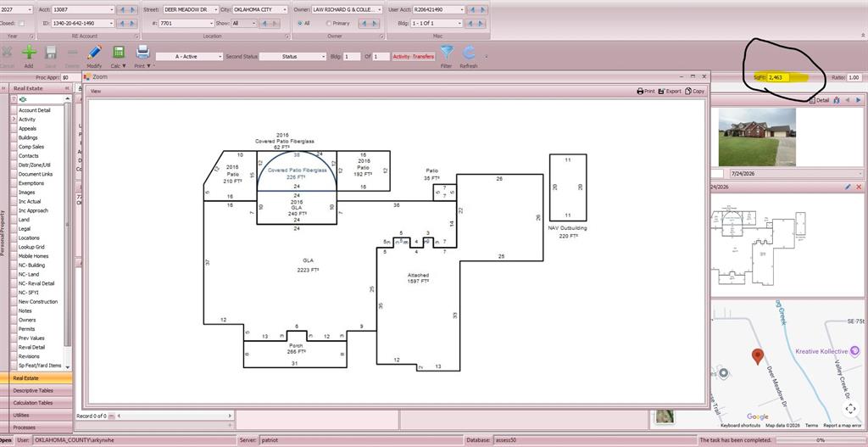
Task: Check the Buildings item box
Action: 14,137
